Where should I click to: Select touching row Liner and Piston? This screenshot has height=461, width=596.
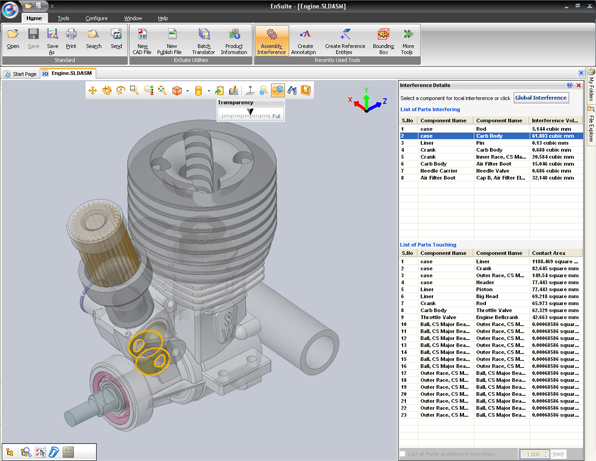coord(491,289)
